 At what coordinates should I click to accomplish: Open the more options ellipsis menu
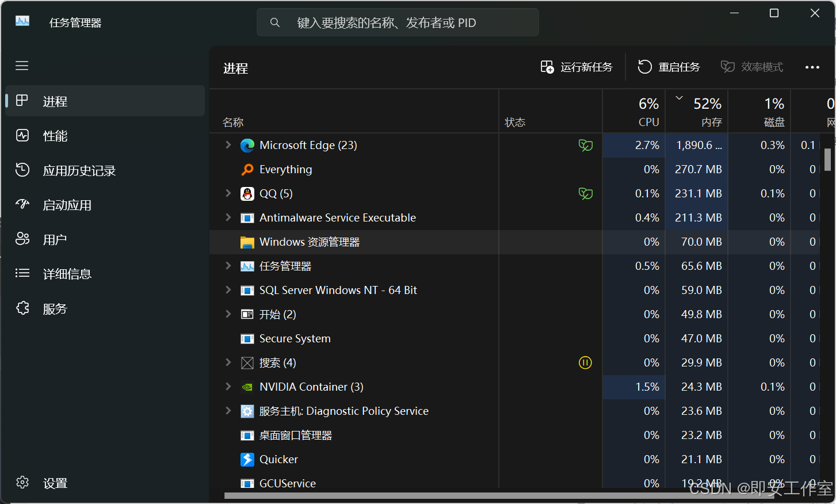812,67
